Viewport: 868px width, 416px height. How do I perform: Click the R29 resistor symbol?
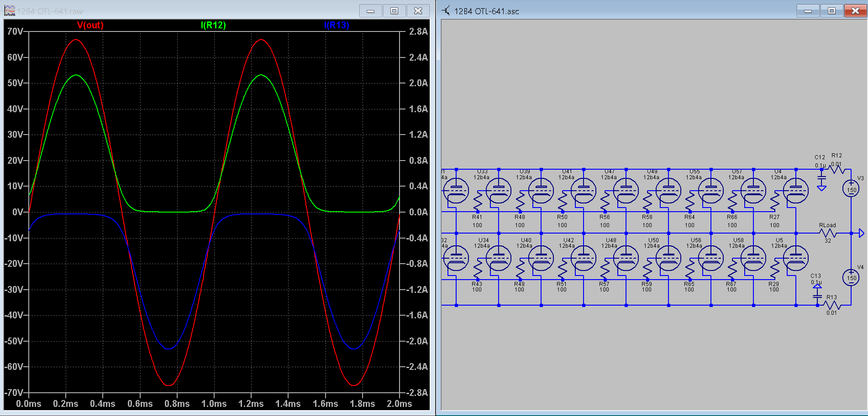(775, 269)
